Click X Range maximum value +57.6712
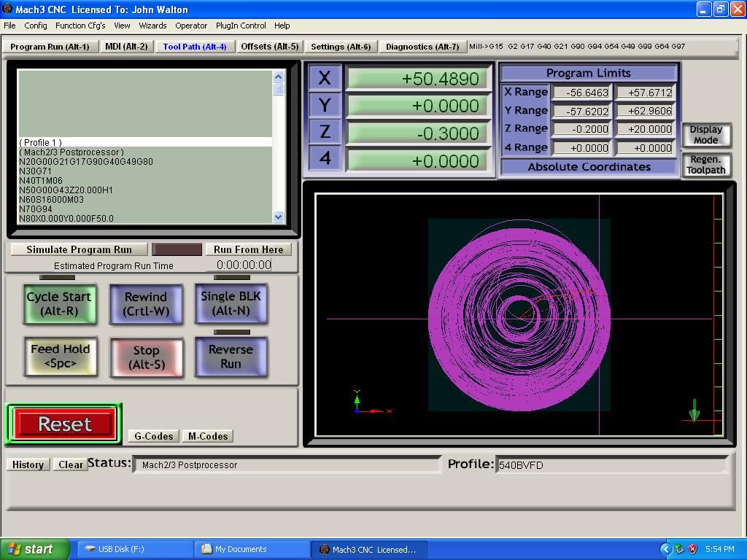747x560 pixels. (x=644, y=93)
